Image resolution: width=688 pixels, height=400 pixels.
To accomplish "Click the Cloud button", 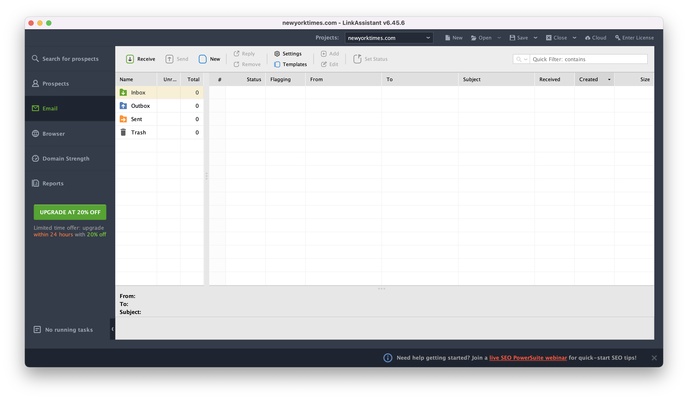I will 595,38.
